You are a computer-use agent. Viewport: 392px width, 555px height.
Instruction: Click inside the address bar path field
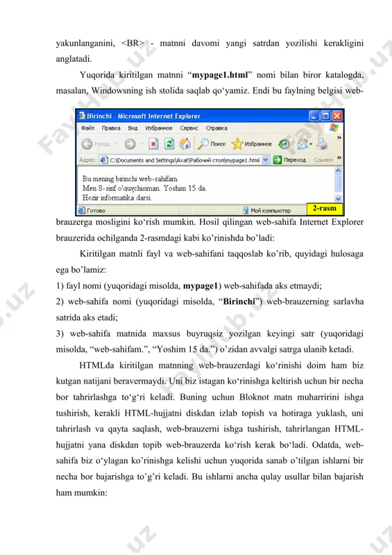click(185, 160)
